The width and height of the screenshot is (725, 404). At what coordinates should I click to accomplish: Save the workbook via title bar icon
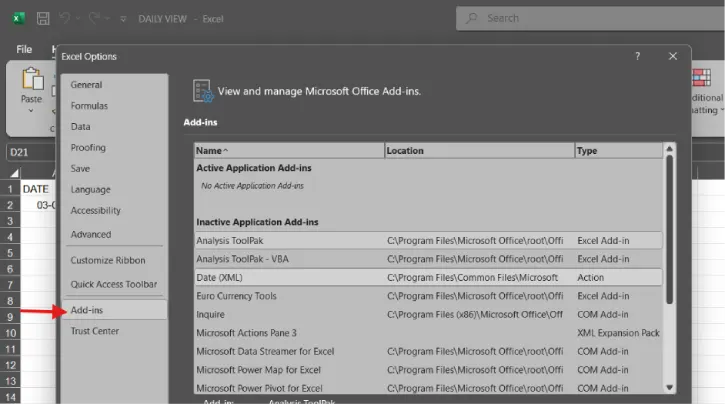coord(43,18)
